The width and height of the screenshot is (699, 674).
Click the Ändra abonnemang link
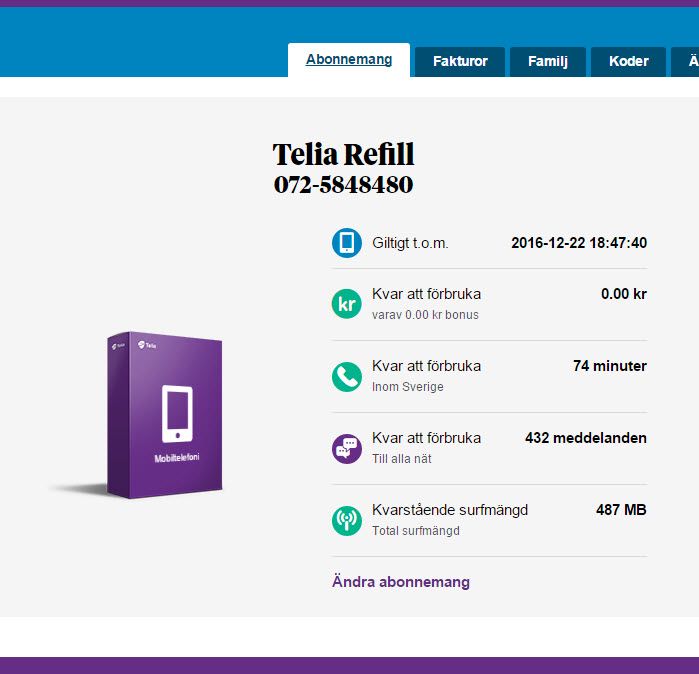(x=401, y=582)
